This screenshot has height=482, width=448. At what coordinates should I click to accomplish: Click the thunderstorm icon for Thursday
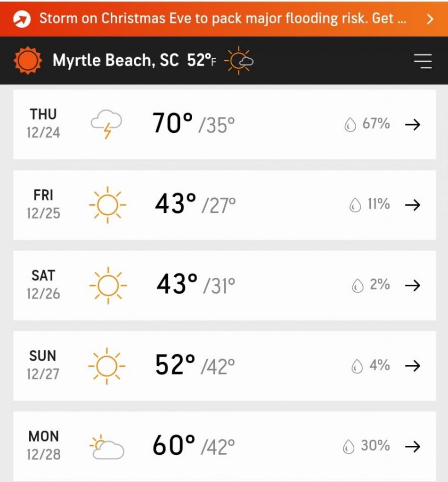(x=106, y=124)
